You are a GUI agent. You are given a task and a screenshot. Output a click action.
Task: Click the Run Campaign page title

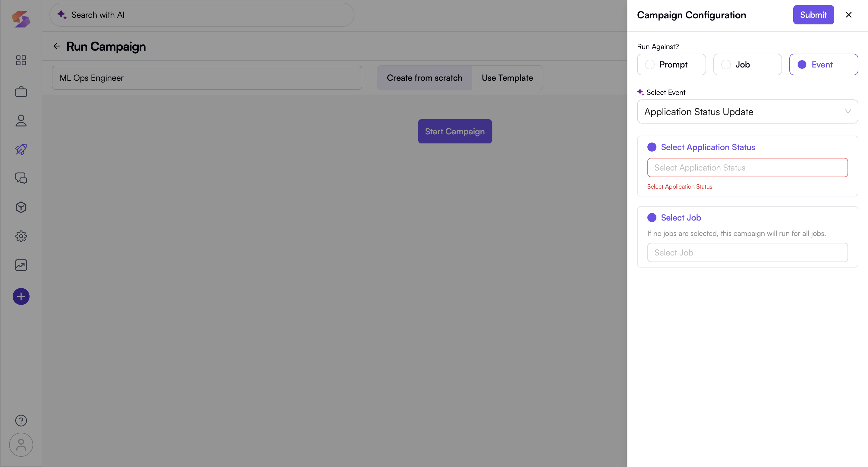click(106, 46)
